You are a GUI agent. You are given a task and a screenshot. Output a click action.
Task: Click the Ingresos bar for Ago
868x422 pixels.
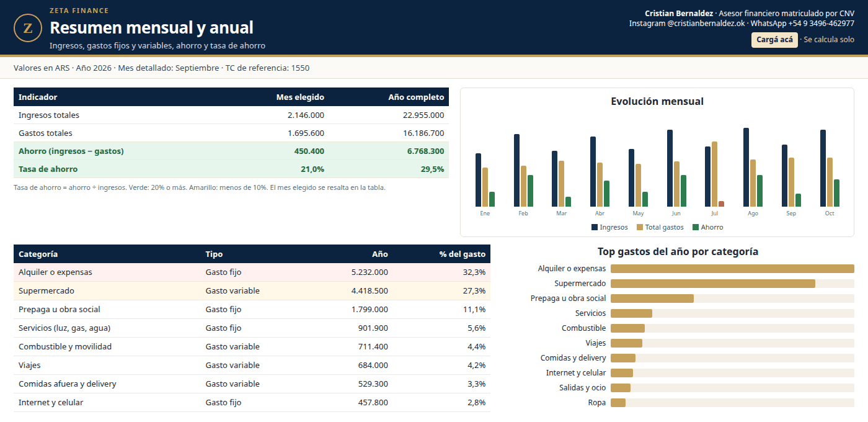coord(746,168)
